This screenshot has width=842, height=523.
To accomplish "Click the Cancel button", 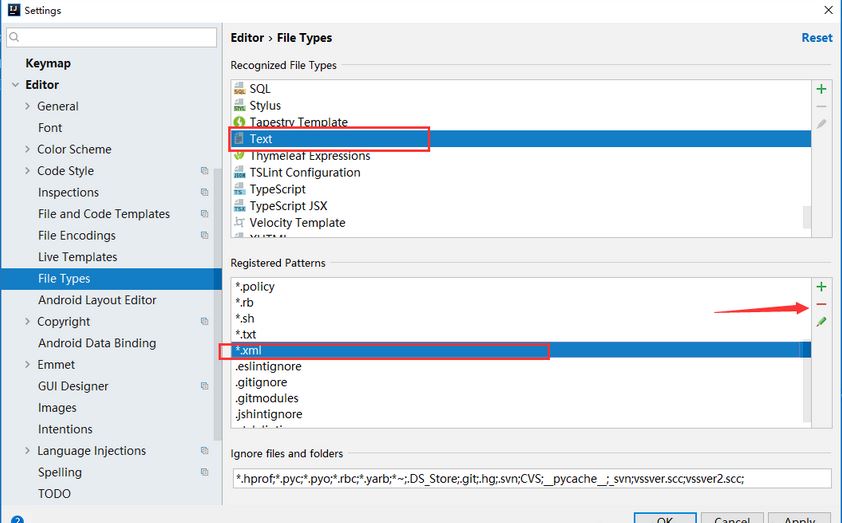I will click(x=732, y=519).
